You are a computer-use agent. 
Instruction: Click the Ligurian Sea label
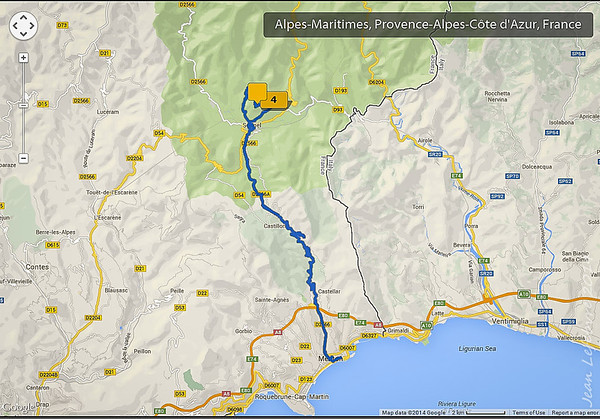477,349
